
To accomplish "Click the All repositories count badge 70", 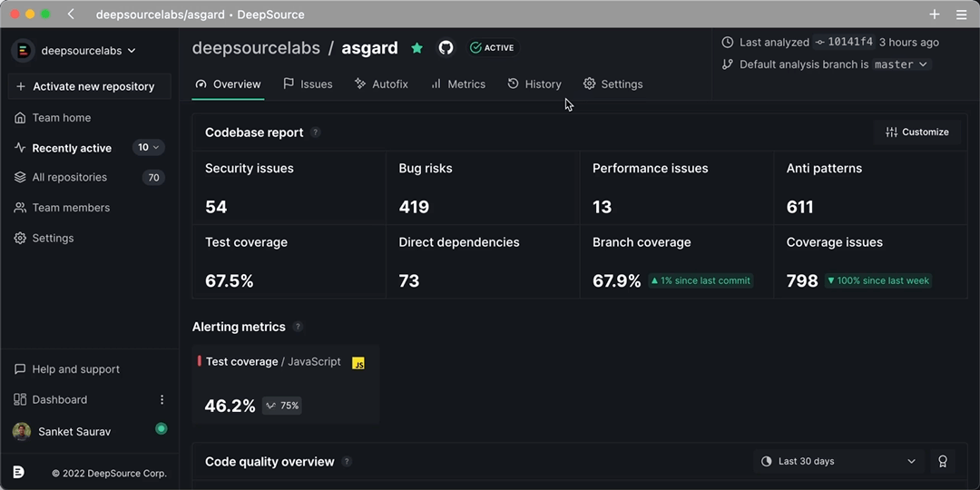I will (x=153, y=178).
